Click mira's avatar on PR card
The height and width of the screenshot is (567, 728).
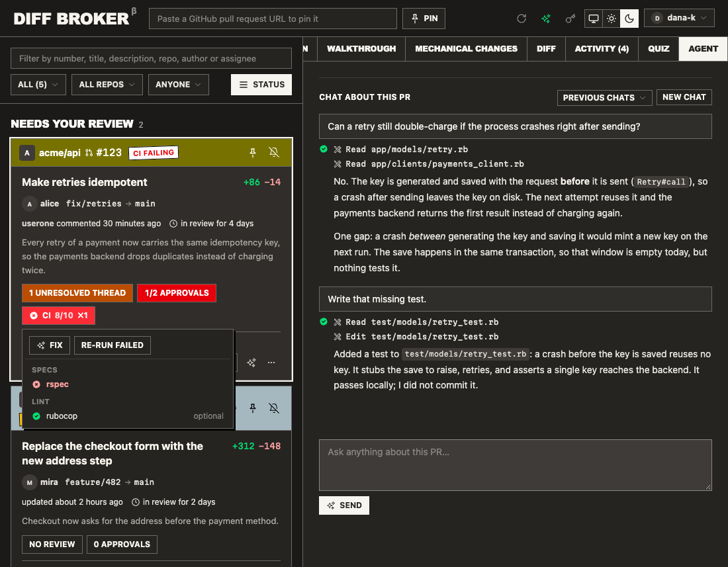[29, 482]
